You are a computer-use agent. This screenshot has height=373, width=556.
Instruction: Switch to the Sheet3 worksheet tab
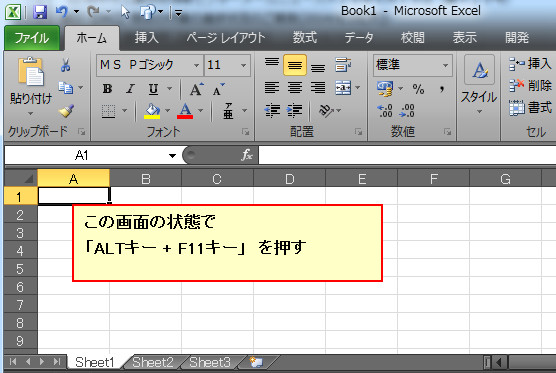point(210,362)
